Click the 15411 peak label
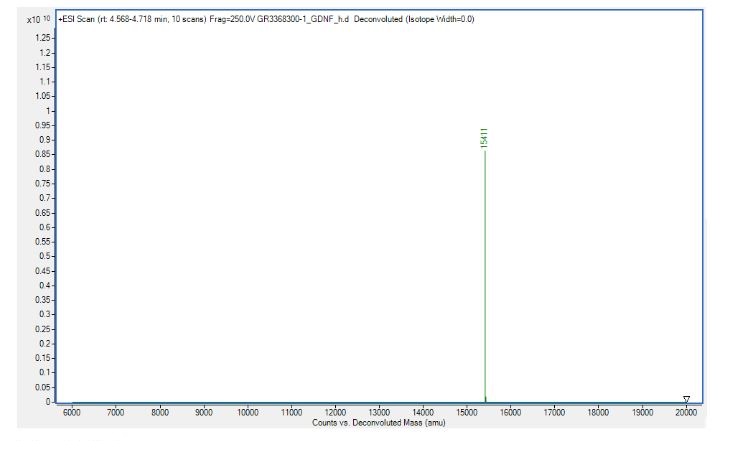Image resolution: width=730 pixels, height=454 pixels. click(484, 138)
